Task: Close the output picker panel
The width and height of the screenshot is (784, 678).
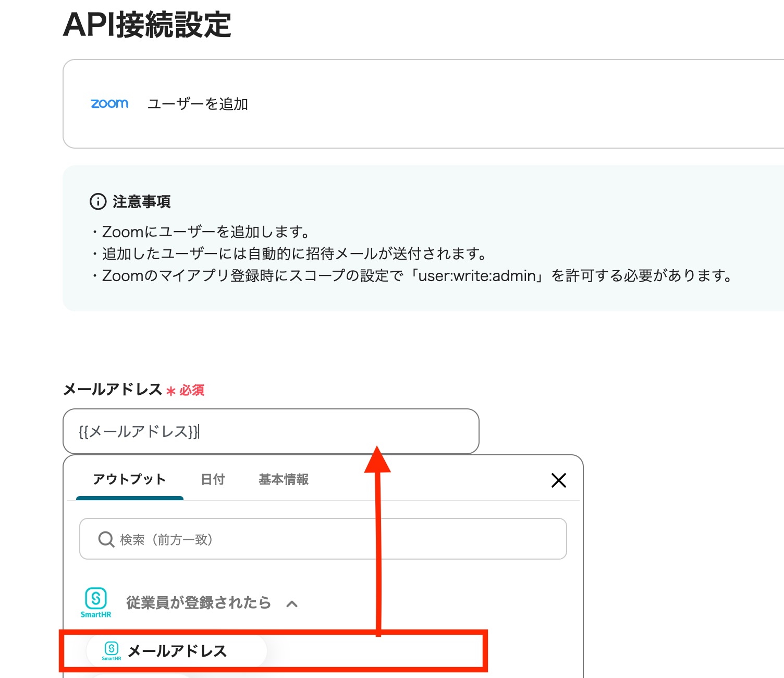Action: click(x=559, y=480)
